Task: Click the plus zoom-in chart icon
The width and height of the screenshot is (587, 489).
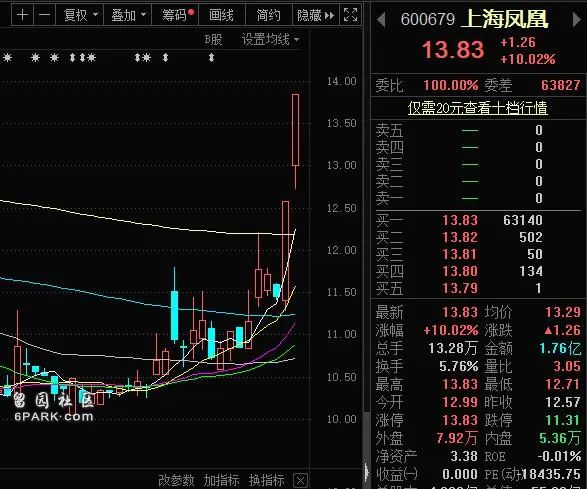Action: pos(22,15)
